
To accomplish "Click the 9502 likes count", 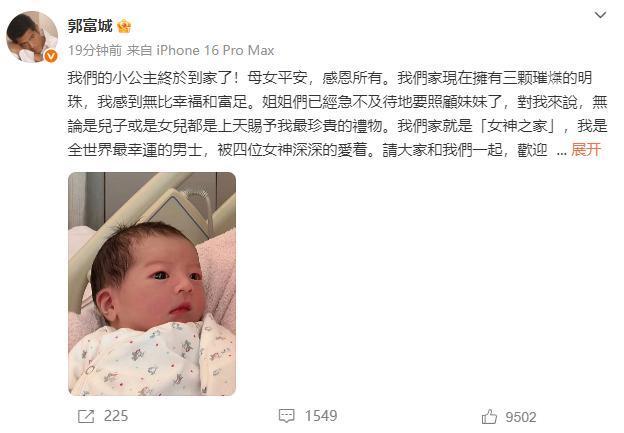I will point(521,417).
